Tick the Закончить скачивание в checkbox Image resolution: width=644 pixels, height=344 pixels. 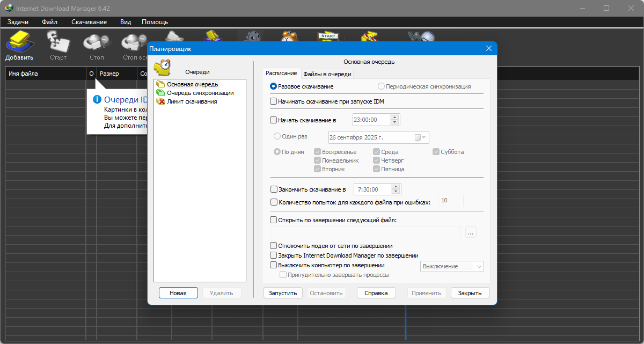click(x=274, y=189)
